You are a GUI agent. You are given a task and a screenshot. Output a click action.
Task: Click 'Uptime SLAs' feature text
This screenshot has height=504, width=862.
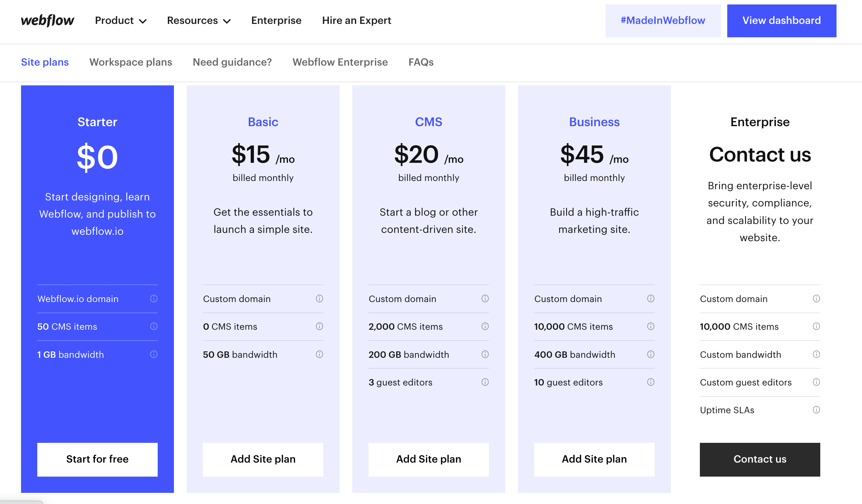[x=727, y=410]
